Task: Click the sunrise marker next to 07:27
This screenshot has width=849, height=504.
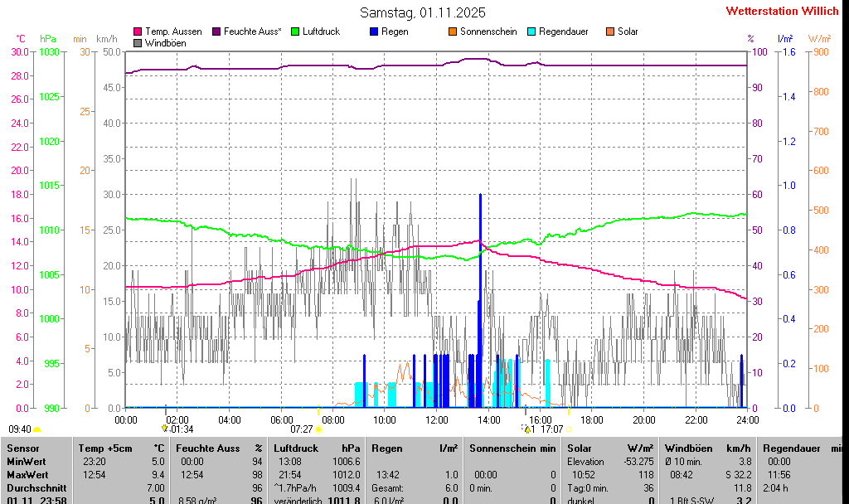Action: pos(318,429)
